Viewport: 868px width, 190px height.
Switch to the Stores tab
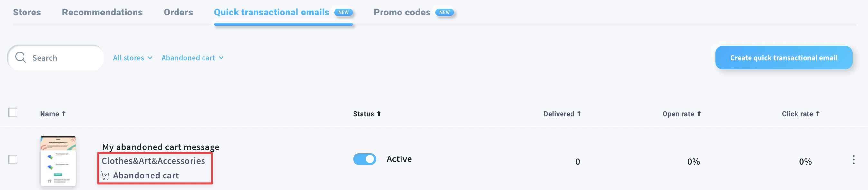pyautogui.click(x=27, y=13)
